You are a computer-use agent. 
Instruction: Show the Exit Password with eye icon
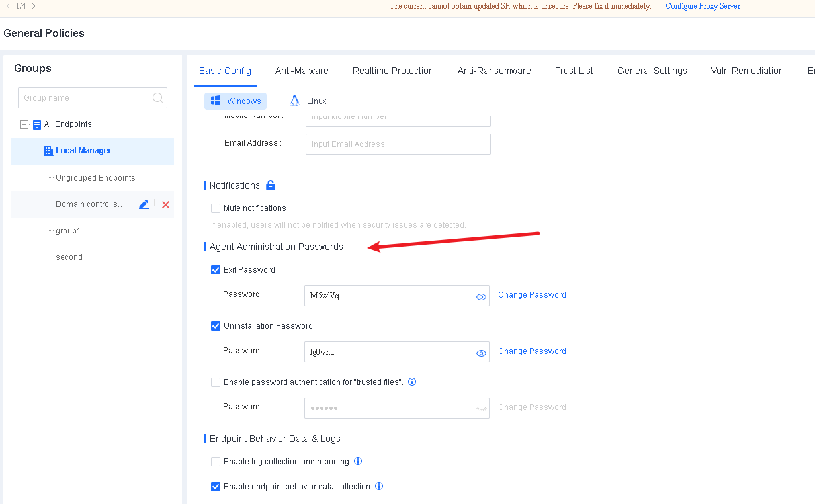click(482, 297)
